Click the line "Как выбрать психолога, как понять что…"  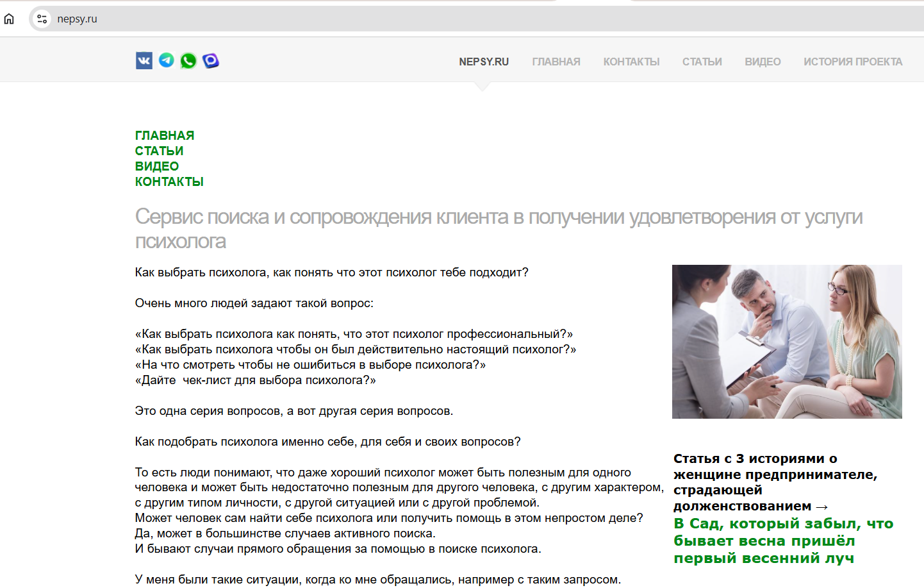332,273
